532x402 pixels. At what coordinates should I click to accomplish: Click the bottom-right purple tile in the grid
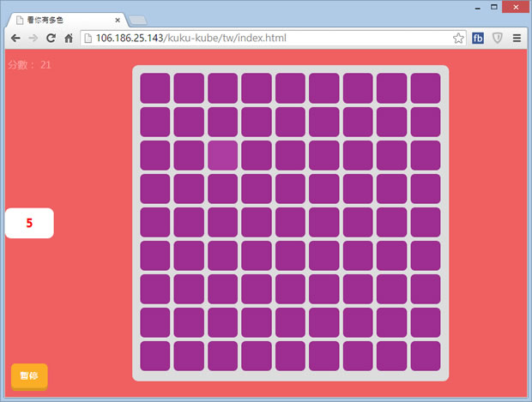(x=425, y=357)
